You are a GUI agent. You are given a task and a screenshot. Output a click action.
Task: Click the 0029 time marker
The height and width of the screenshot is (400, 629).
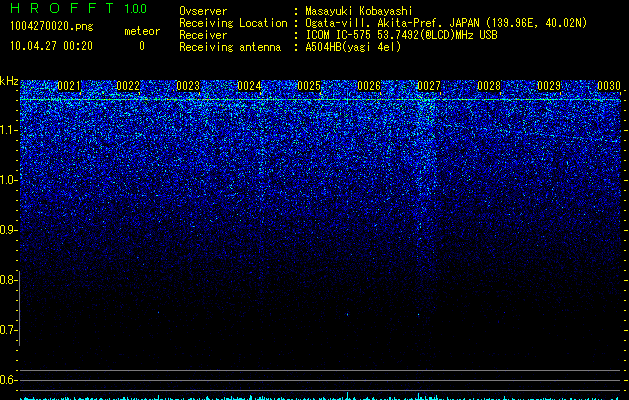pyautogui.click(x=549, y=86)
